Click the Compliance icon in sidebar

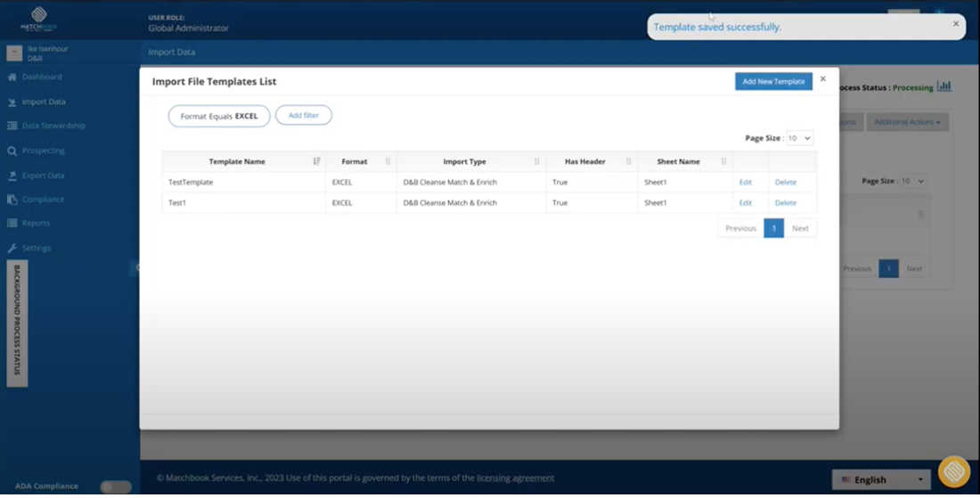pos(12,200)
